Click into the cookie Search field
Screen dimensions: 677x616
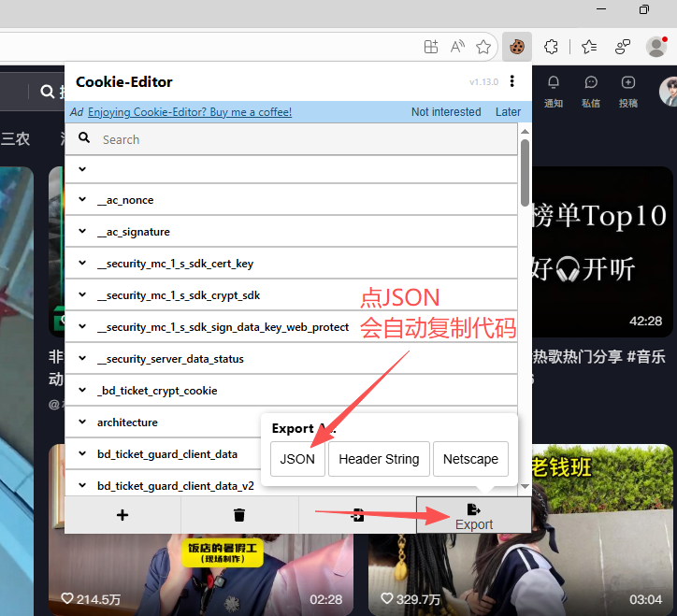292,139
